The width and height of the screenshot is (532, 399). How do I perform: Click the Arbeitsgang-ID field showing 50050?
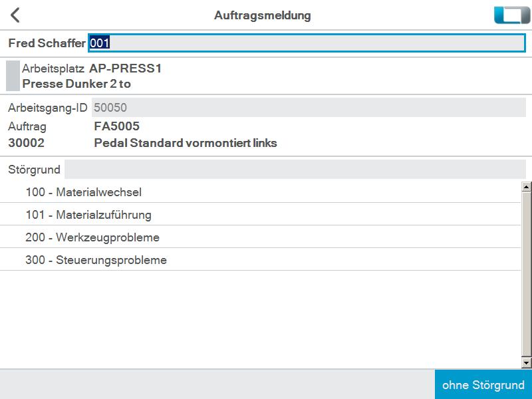tap(309, 108)
